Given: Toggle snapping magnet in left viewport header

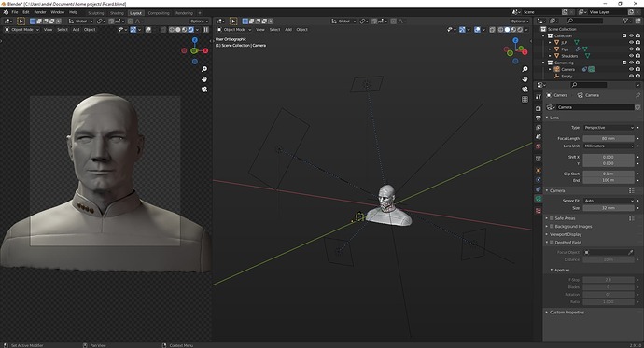Looking at the screenshot, I should tap(111, 21).
